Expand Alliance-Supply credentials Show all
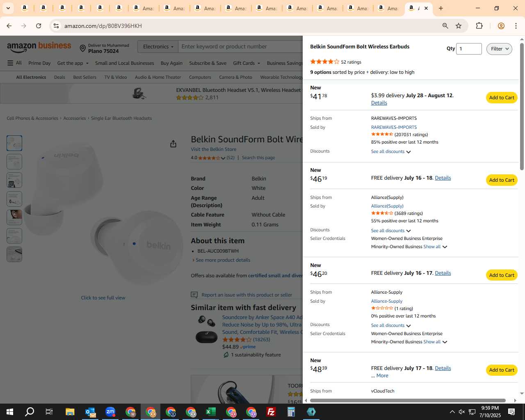Viewport: 525px width, 420px height. click(x=435, y=342)
